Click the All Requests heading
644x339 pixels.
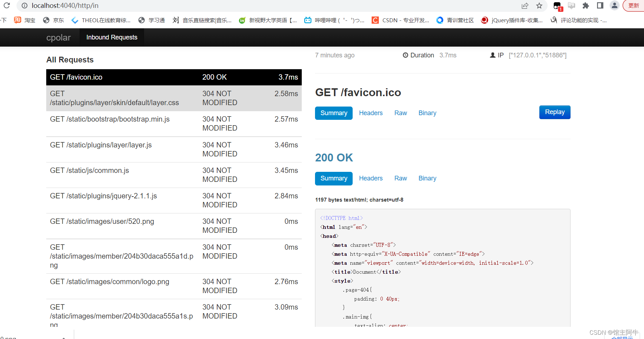tap(70, 60)
